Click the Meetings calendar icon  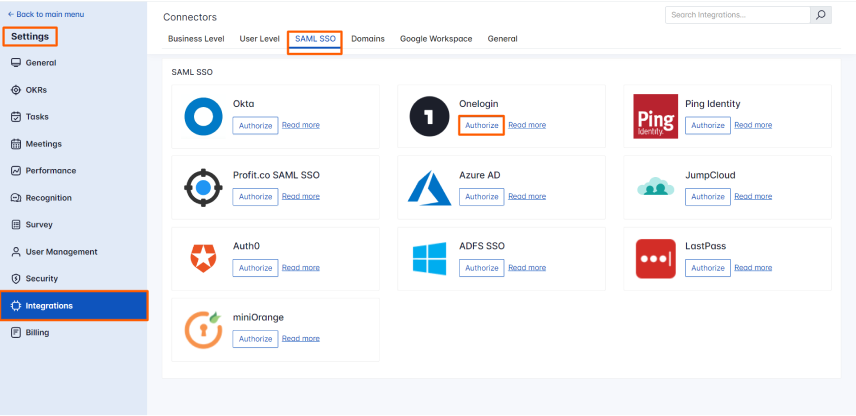tap(16, 144)
